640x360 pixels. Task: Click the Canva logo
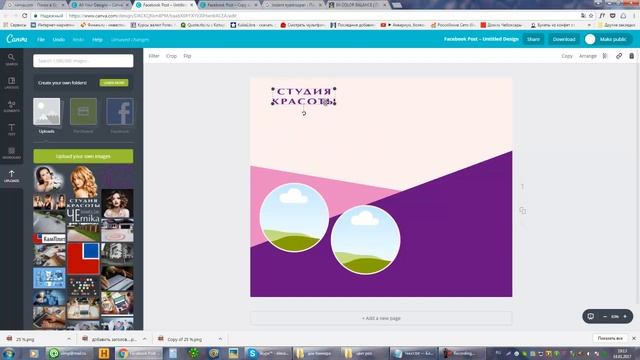pos(17,39)
